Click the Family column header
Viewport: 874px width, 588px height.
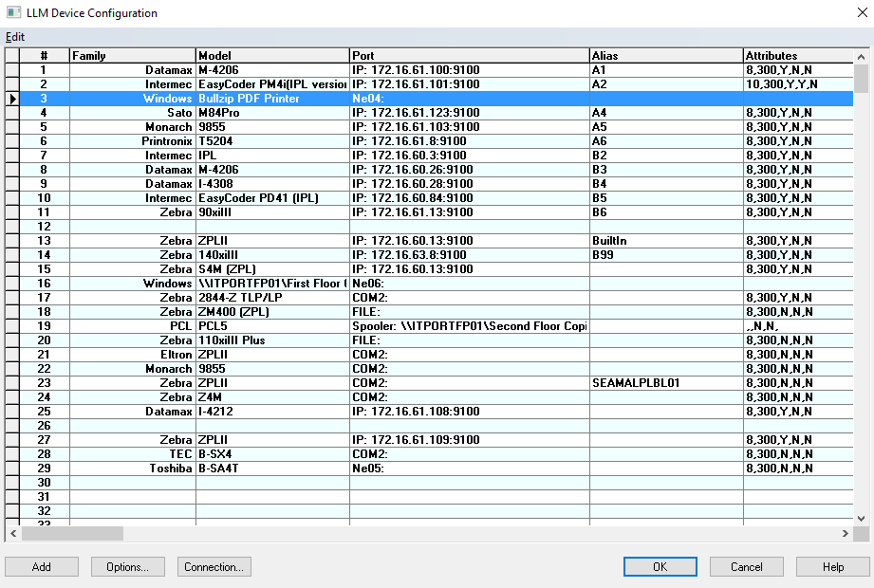(x=133, y=56)
